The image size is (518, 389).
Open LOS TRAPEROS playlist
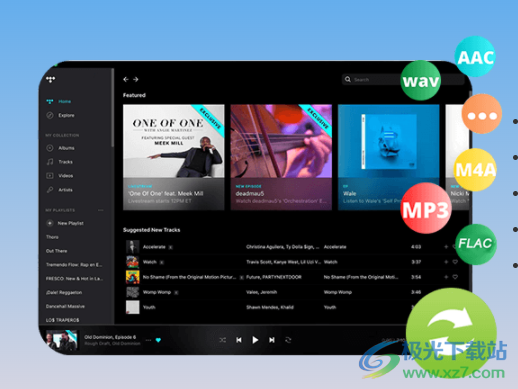tap(63, 320)
